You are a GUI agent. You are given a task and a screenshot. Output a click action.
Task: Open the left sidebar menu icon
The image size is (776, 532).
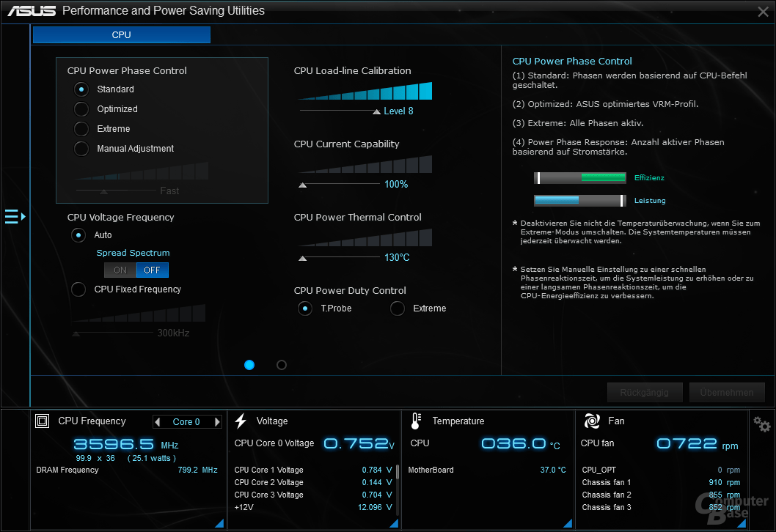[x=15, y=217]
